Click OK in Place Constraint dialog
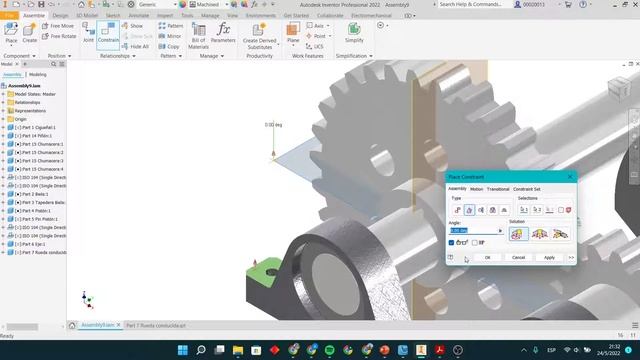This screenshot has height=360, width=640. pos(487,258)
